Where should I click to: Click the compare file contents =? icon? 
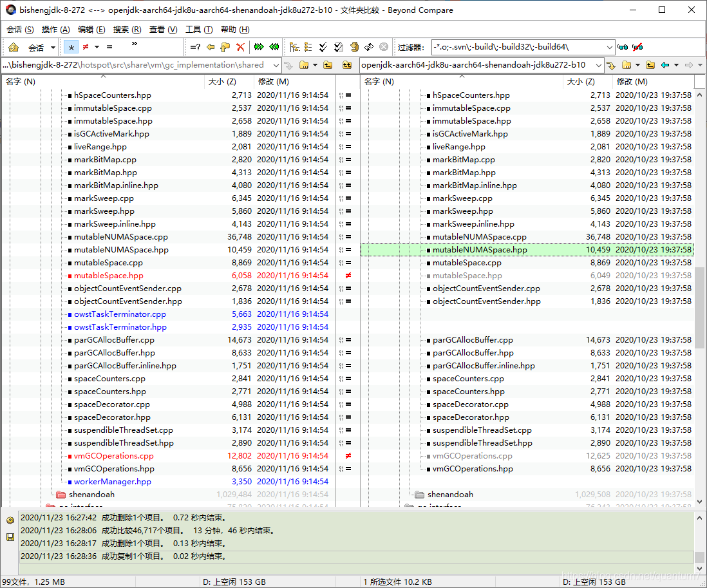tap(195, 46)
